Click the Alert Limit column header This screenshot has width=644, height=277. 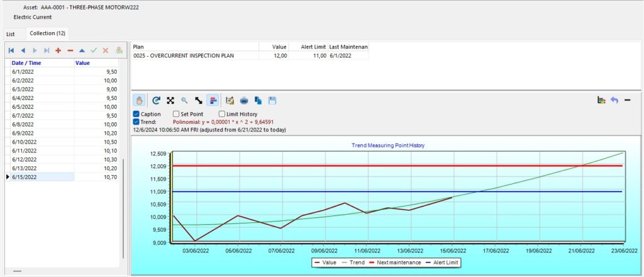coord(308,47)
